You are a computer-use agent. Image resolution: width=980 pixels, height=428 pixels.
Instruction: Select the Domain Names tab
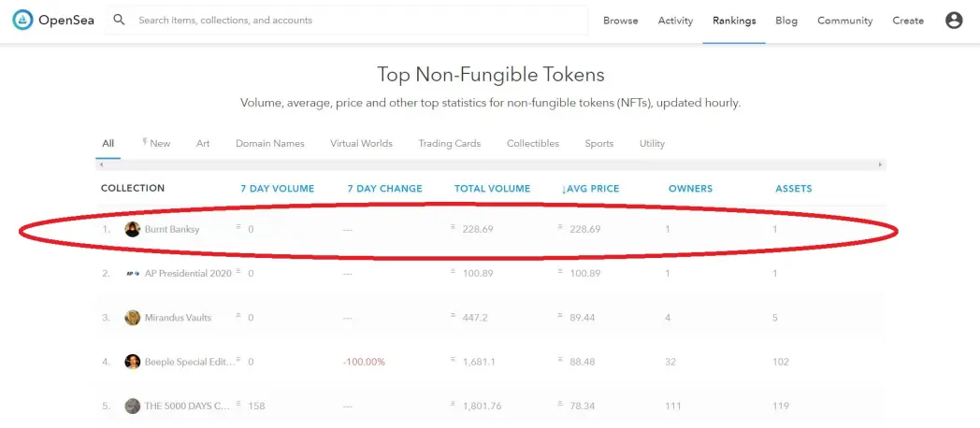click(270, 143)
